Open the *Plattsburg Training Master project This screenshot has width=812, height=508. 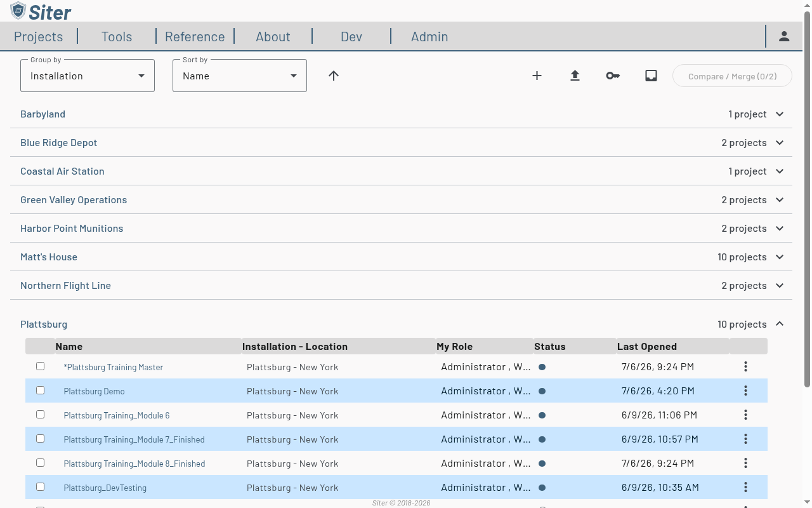(114, 367)
